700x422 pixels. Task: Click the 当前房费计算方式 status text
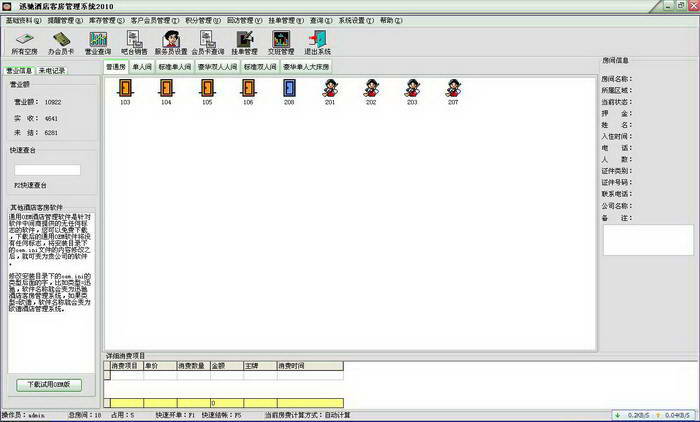click(308, 415)
